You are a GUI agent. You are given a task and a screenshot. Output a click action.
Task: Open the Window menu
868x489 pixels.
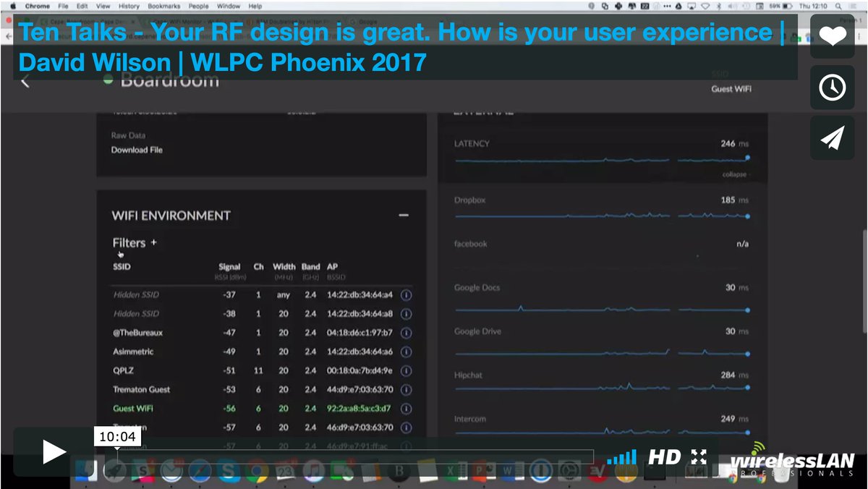[x=229, y=6]
